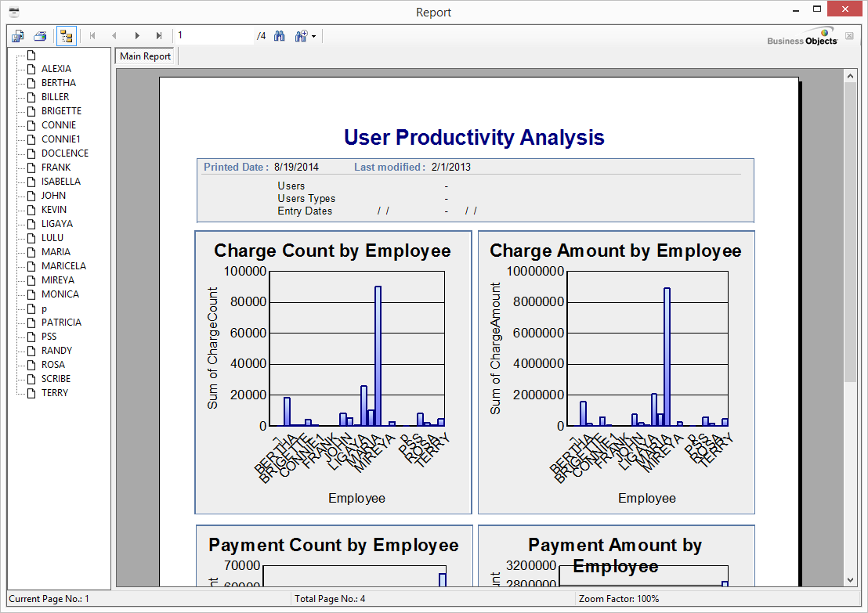Close the current report view tab
Viewport: 868px width, 613px height.
(849, 36)
